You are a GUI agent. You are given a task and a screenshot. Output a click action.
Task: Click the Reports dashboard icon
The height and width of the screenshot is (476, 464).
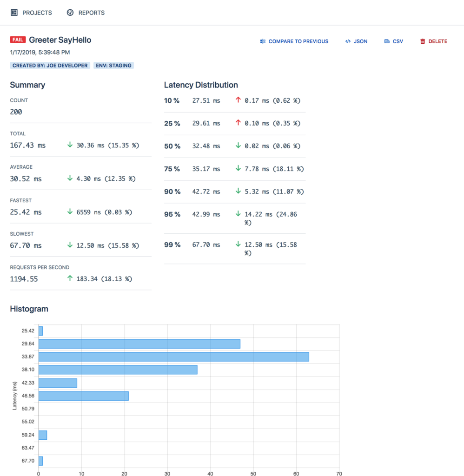point(70,13)
